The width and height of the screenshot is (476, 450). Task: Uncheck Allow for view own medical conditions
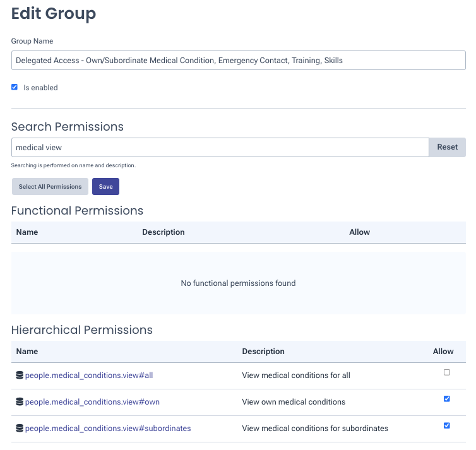pyautogui.click(x=447, y=399)
